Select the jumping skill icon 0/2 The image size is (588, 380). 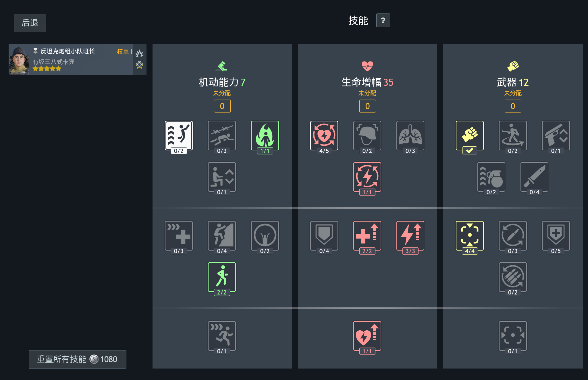[179, 136]
